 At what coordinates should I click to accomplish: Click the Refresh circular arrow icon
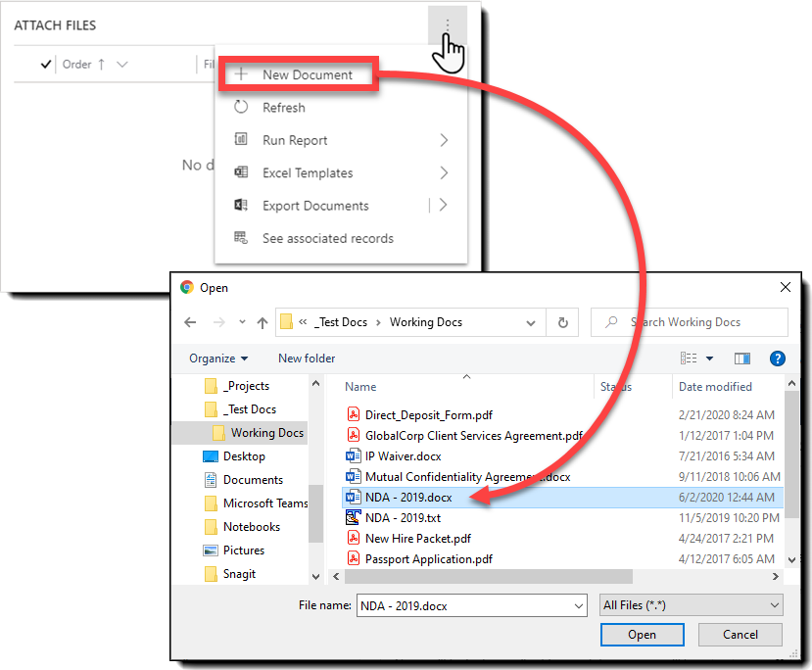point(241,107)
